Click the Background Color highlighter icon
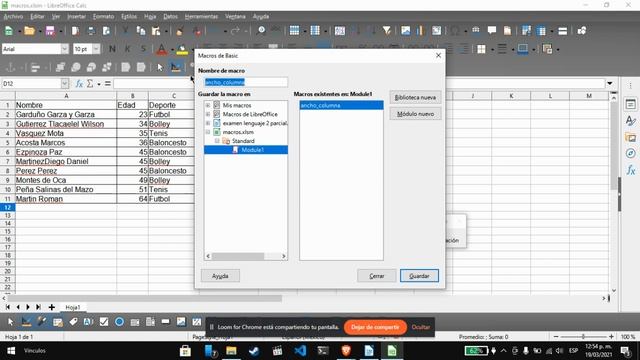 [182, 49]
